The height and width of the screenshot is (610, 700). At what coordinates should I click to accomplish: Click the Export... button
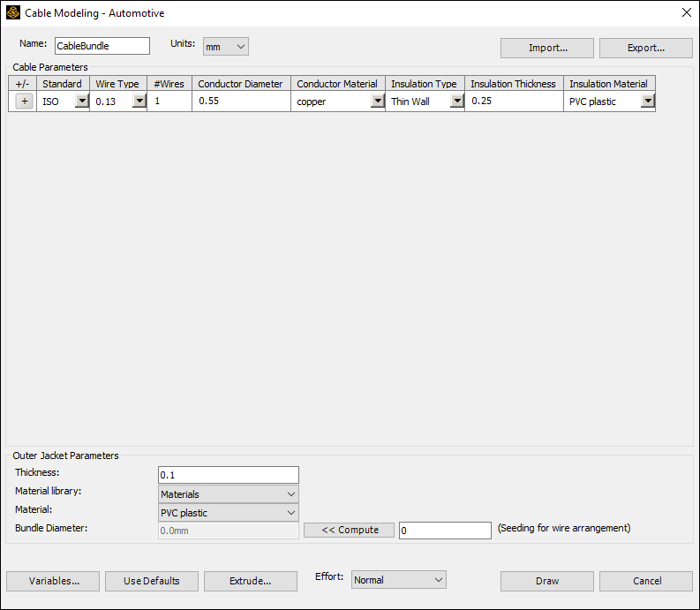tap(646, 48)
